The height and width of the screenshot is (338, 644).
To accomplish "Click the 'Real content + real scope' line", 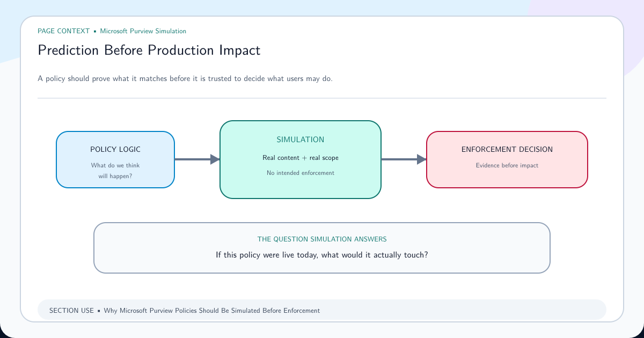I will pyautogui.click(x=301, y=158).
